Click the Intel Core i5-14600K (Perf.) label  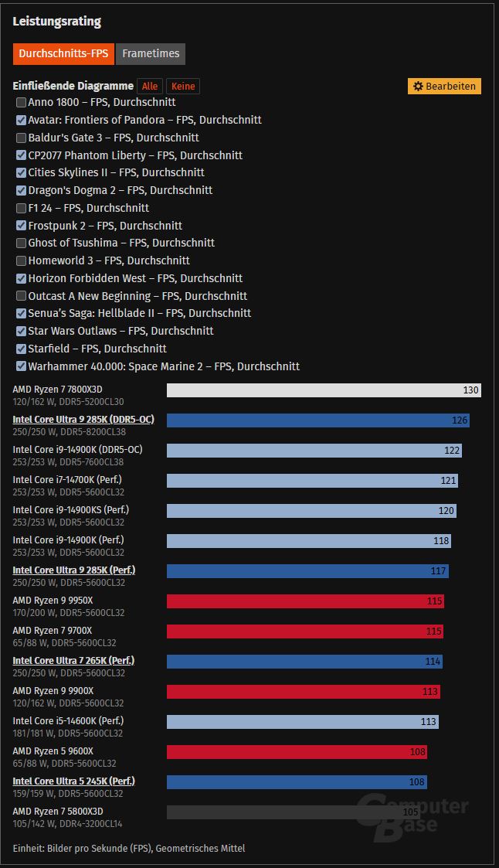68,720
